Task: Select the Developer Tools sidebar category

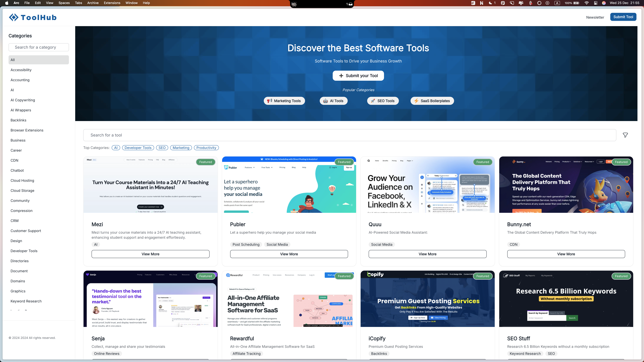Action: pyautogui.click(x=24, y=251)
